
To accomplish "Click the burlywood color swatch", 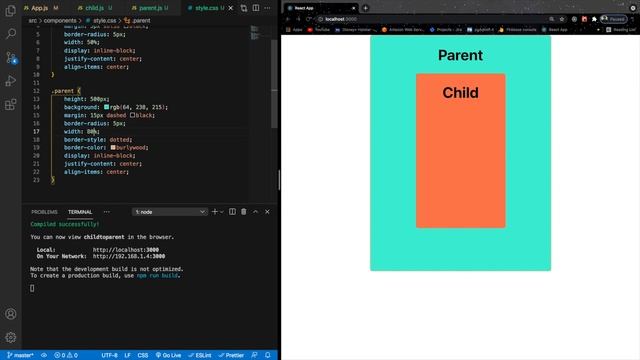I will tap(113, 147).
